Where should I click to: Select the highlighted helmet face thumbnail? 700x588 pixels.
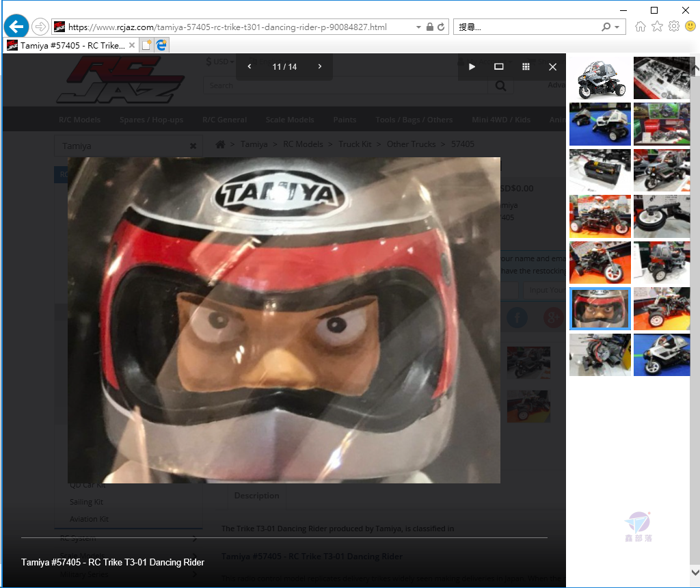coord(600,309)
